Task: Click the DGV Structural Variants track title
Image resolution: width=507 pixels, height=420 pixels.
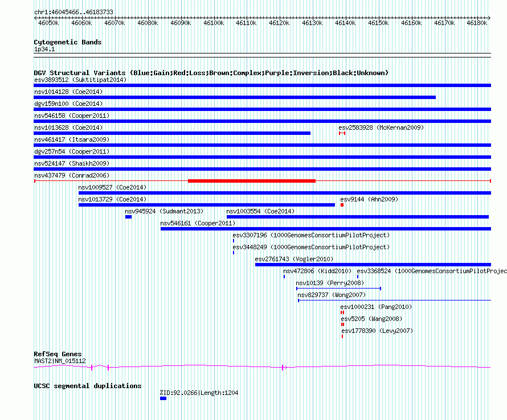Action: [211, 73]
